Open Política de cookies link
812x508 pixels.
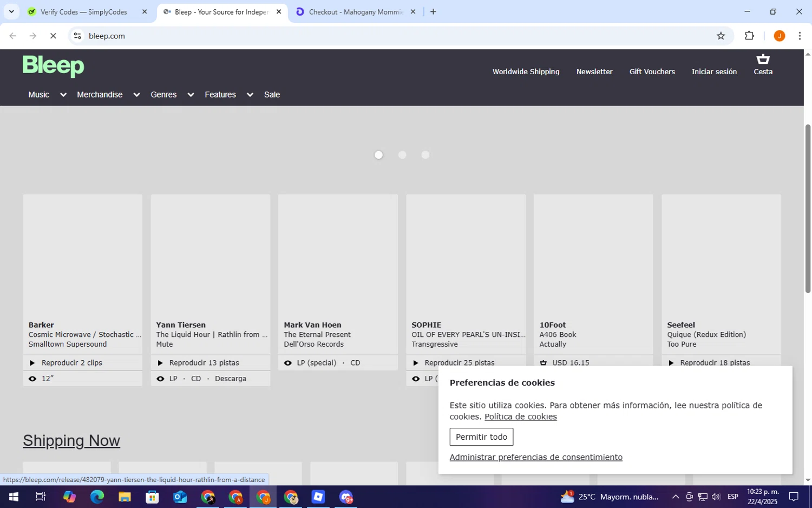520,416
